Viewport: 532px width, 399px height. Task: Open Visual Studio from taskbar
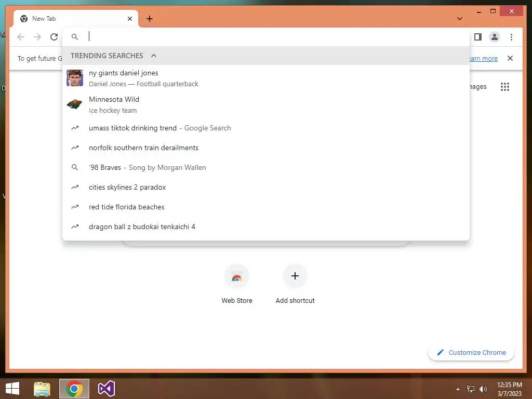point(107,389)
